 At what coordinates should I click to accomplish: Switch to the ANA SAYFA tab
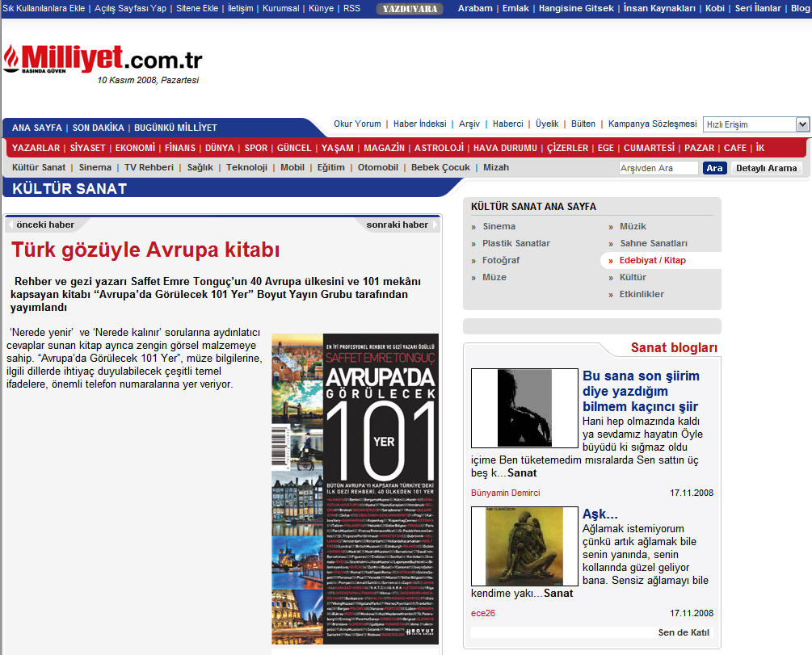(x=37, y=128)
